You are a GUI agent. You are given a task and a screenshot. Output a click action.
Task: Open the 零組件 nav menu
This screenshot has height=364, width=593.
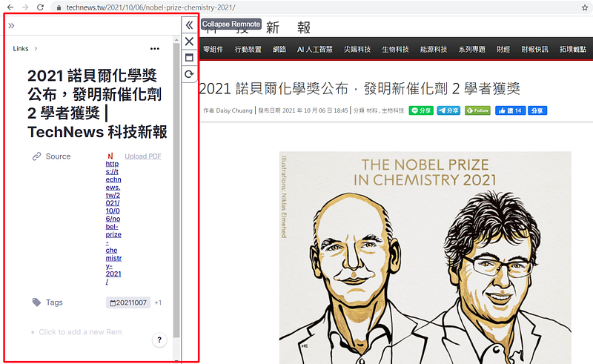pos(213,49)
